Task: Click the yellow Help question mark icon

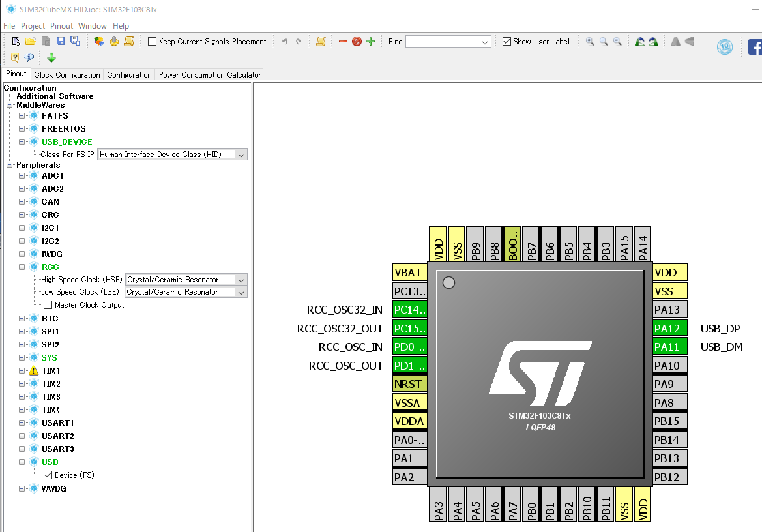Action: tap(15, 57)
